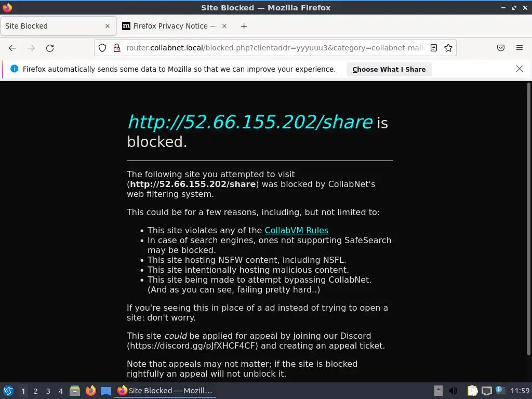Open the tracking protection shield icon

click(102, 48)
